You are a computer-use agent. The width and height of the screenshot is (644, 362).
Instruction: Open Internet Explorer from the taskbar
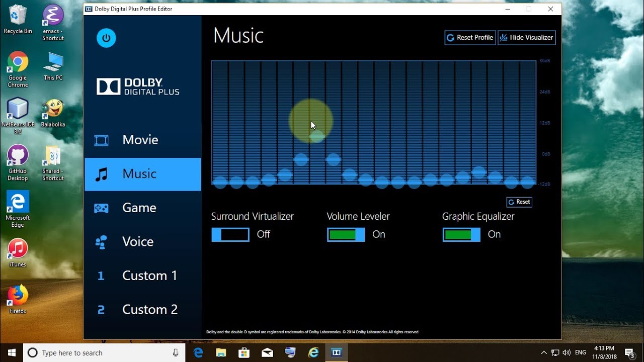[x=314, y=353]
